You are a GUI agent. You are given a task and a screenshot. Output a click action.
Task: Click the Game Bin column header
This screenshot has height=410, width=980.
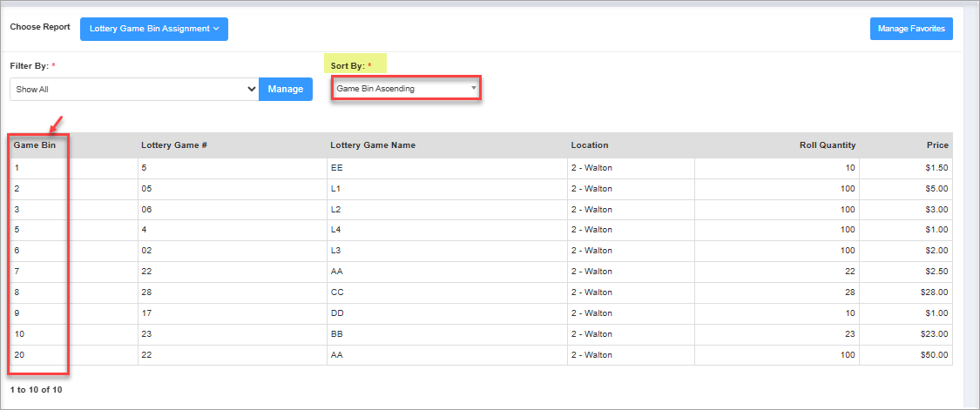(35, 145)
